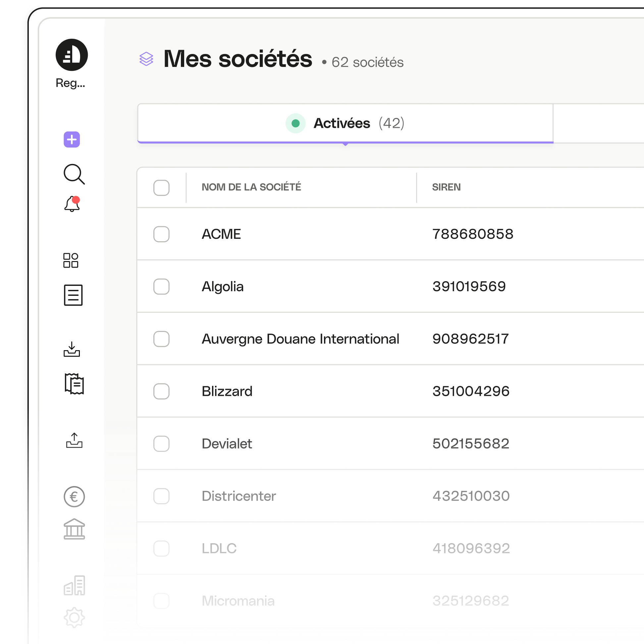Click the Reg... workspace label

(x=70, y=83)
